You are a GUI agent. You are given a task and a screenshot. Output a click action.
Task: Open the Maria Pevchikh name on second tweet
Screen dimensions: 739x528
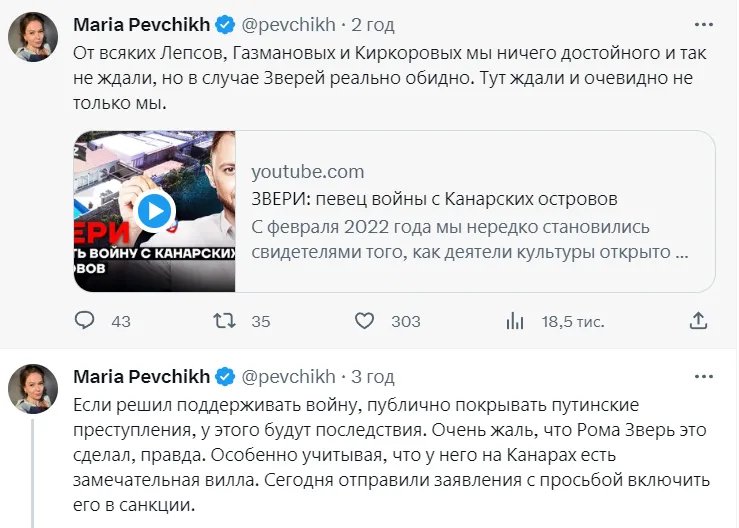142,377
